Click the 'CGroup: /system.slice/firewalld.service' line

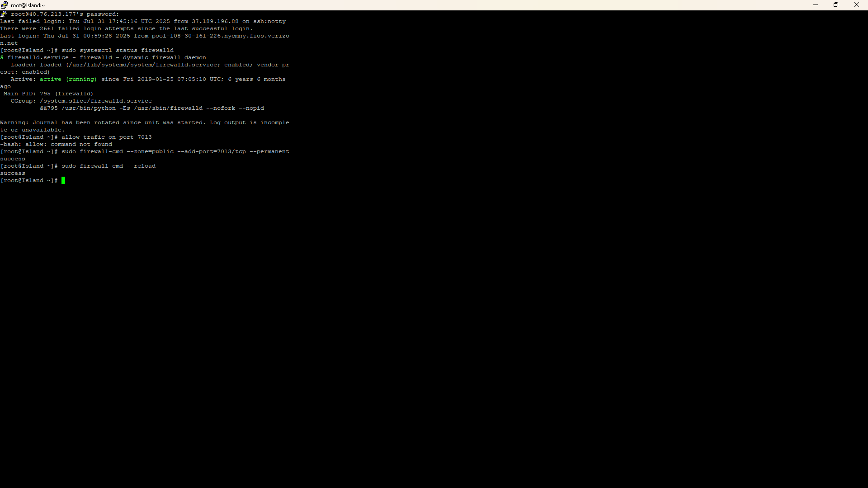[81, 101]
